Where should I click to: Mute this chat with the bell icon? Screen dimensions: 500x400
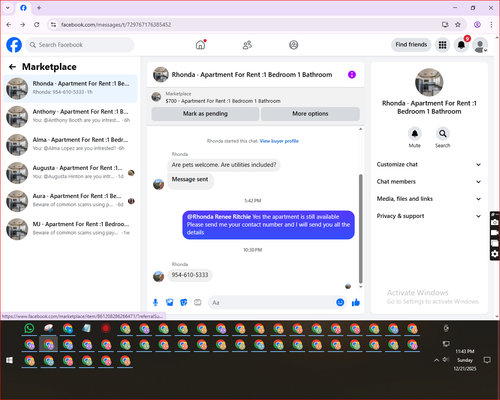point(415,134)
